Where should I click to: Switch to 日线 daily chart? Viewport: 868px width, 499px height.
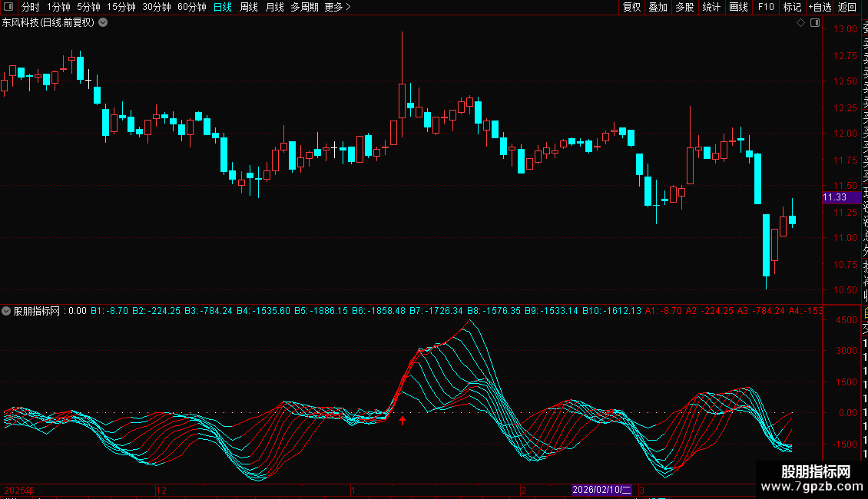223,7
